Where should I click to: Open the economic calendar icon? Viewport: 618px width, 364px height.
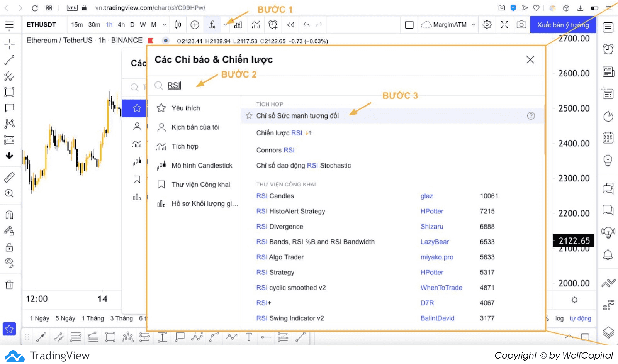pyautogui.click(x=608, y=137)
